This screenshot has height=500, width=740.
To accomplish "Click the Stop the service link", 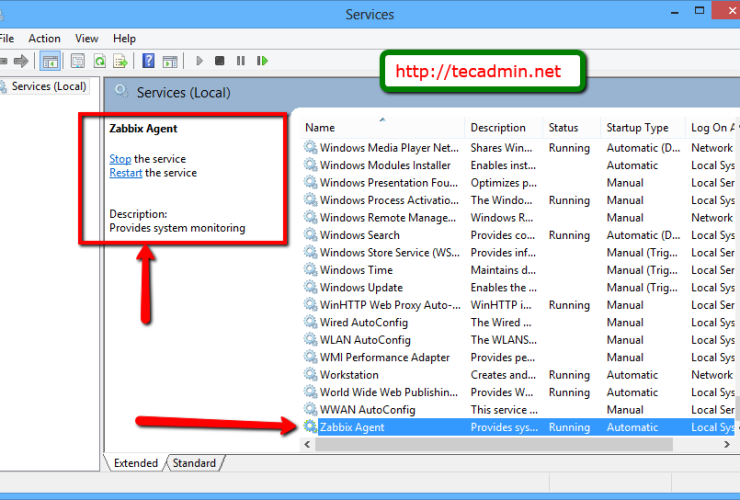I will point(120,159).
